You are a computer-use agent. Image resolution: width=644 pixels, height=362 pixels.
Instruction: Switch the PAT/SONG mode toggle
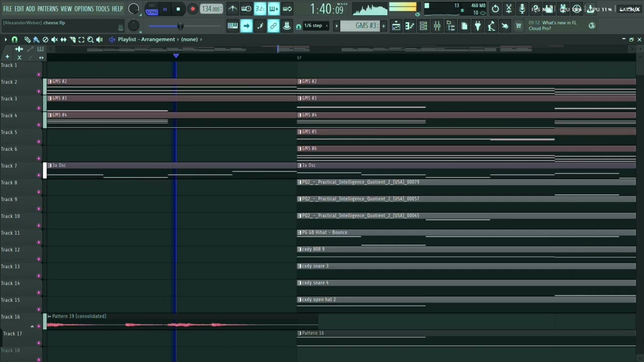click(x=152, y=9)
